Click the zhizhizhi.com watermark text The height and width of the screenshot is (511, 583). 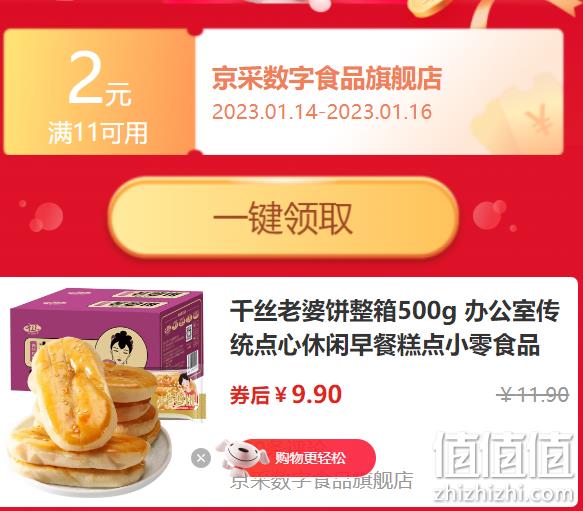pos(503,494)
